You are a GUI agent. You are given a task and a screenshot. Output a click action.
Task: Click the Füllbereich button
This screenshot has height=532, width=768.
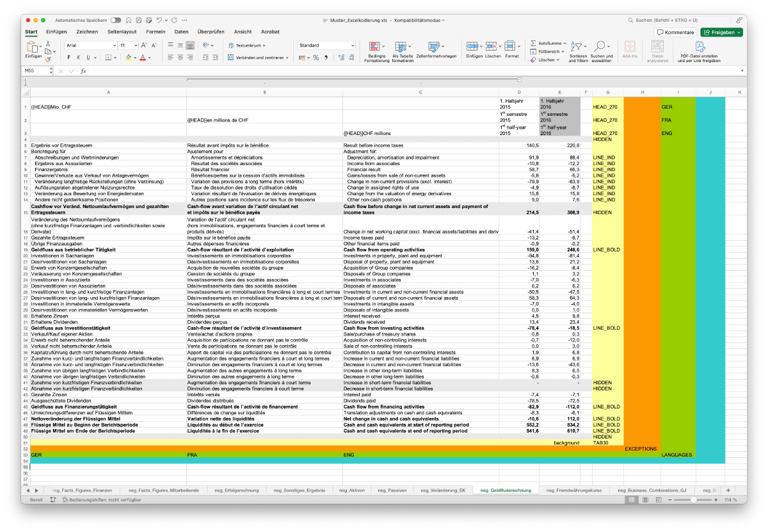pyautogui.click(x=548, y=51)
